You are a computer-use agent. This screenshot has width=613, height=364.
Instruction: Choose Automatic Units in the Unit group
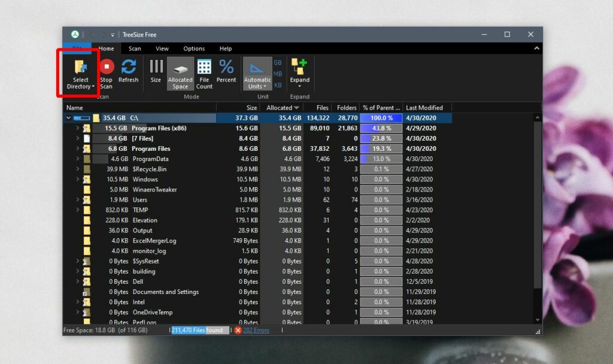[257, 71]
